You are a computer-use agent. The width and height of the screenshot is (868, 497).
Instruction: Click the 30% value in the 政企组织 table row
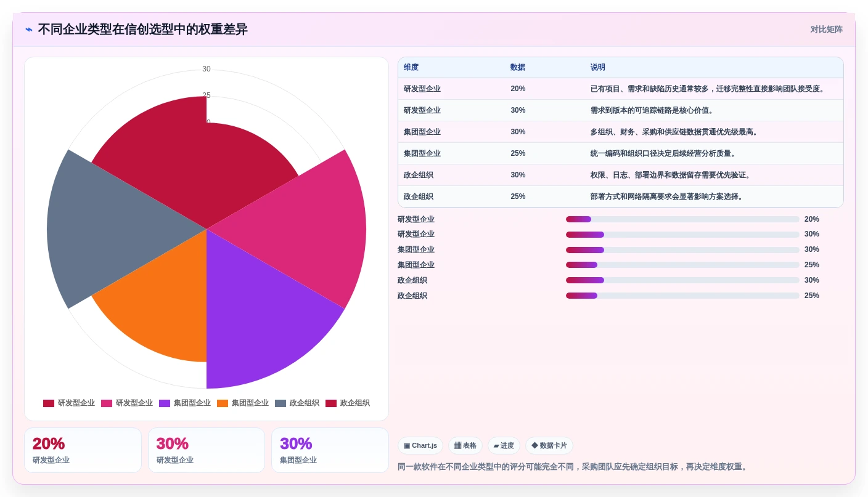coord(518,176)
